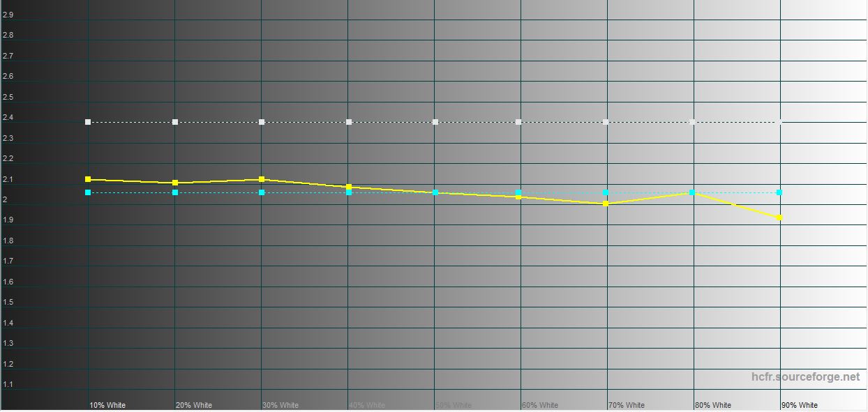This screenshot has width=868, height=412.
Task: Click the cyan average marker at 10% White
Action: coord(88,192)
